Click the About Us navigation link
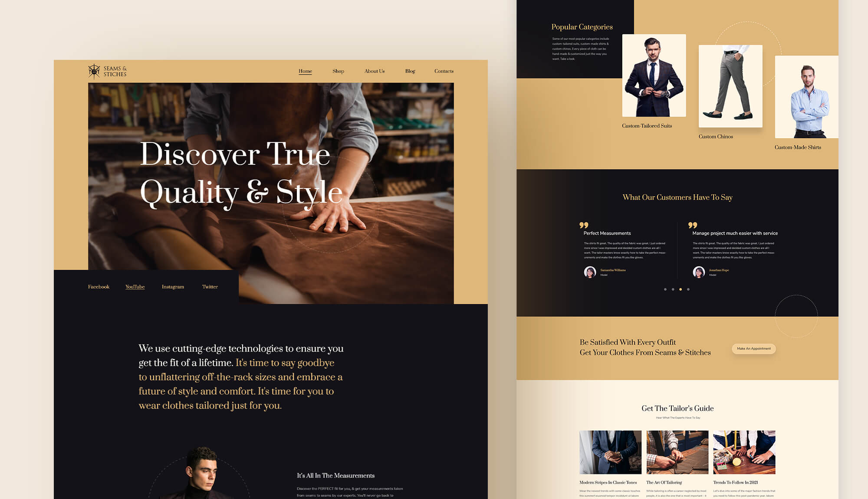Screen dimensions: 868x499 tap(375, 71)
